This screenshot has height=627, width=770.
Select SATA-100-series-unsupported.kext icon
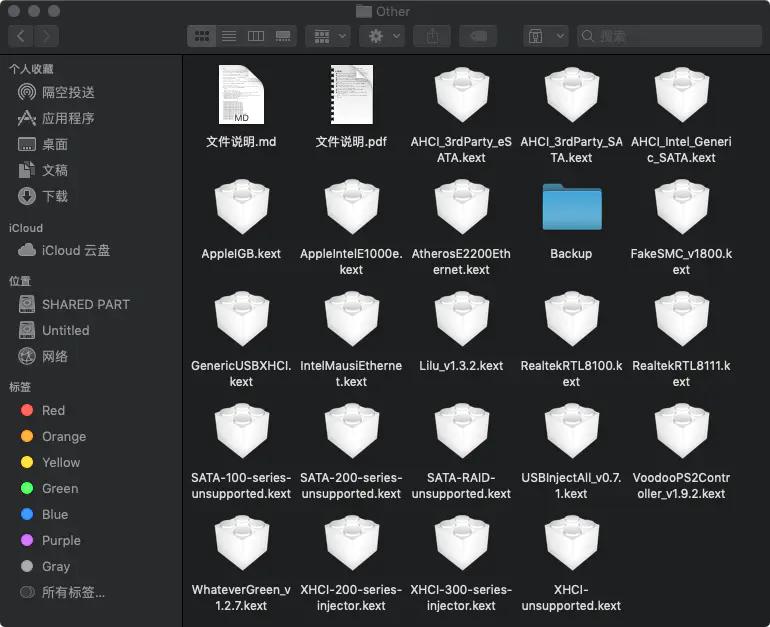pos(242,431)
